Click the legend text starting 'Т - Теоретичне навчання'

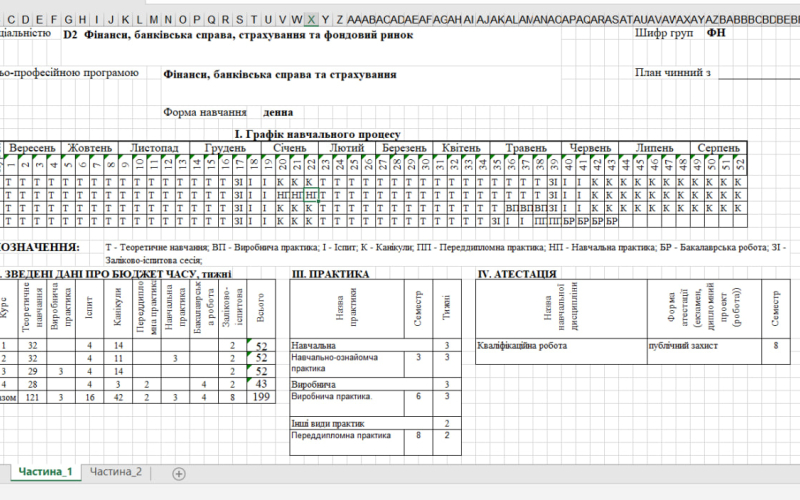click(445, 254)
